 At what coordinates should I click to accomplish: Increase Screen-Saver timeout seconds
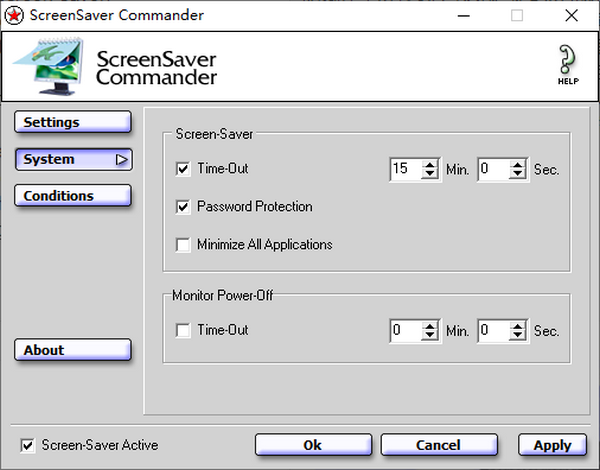[x=517, y=165]
